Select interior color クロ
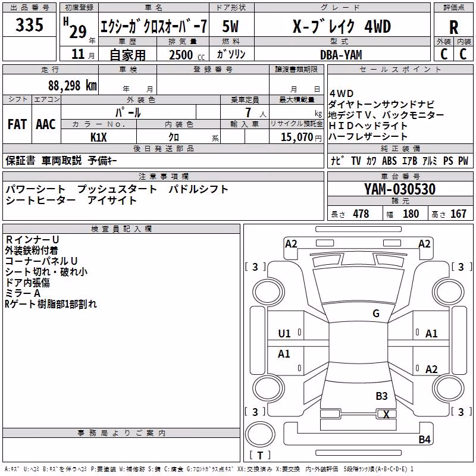This screenshot has width=476, height=476. pyautogui.click(x=174, y=137)
